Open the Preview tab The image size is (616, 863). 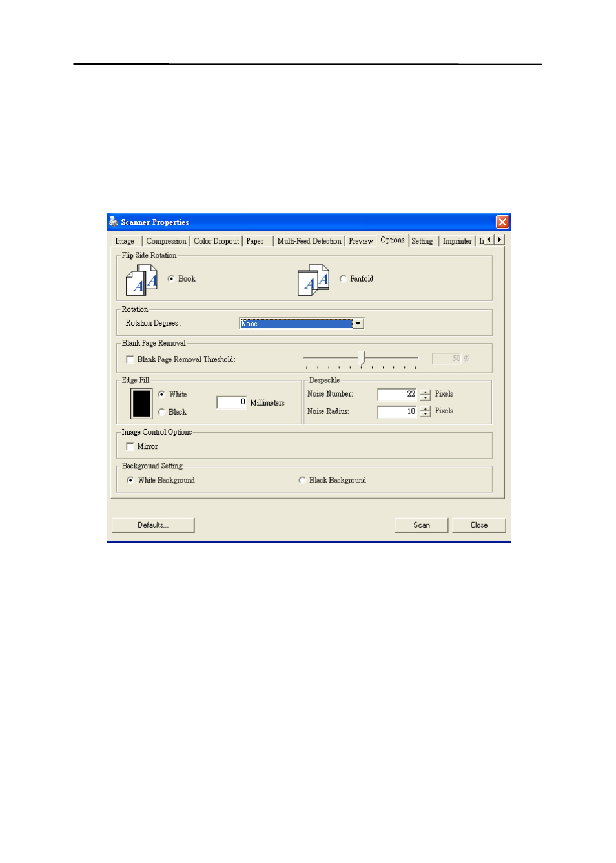361,241
